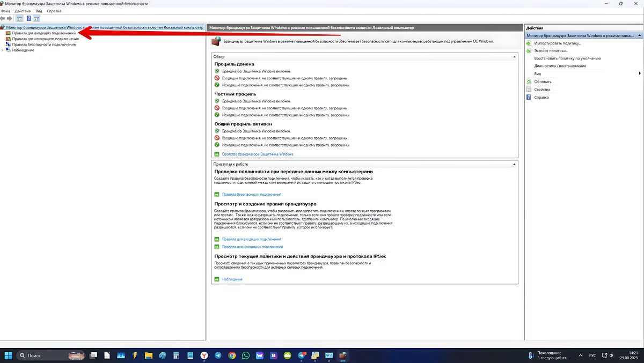Expand the Наблюдение tree node
Image resolution: width=644 pixels, height=363 pixels.
coord(3,50)
